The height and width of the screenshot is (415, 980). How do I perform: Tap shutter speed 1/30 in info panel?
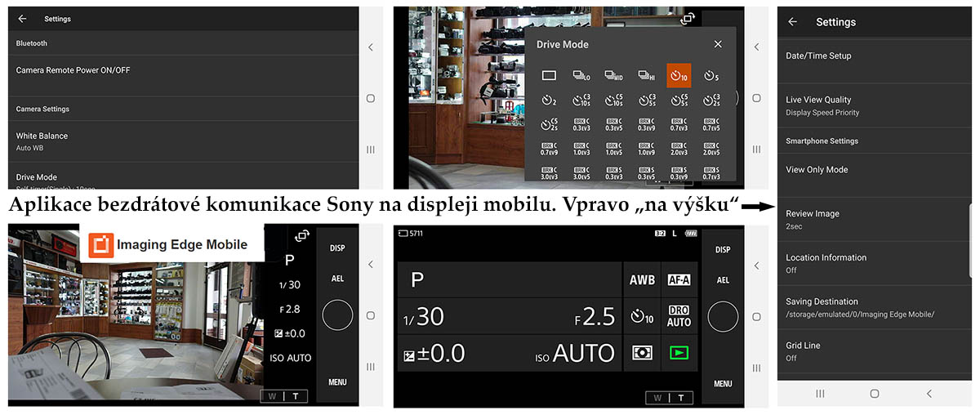424,316
